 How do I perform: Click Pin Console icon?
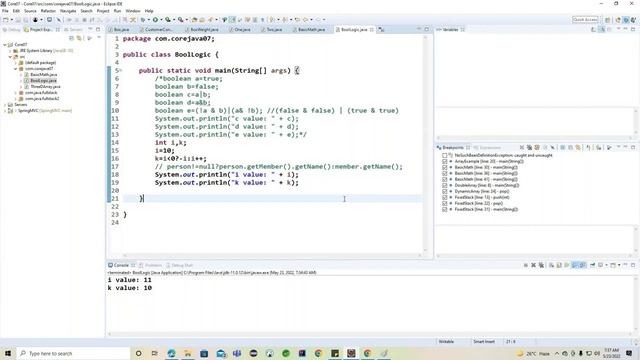point(593,265)
